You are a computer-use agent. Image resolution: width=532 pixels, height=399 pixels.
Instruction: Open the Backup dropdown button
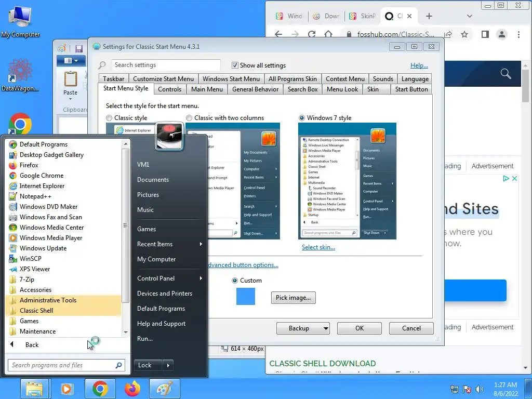click(x=326, y=328)
